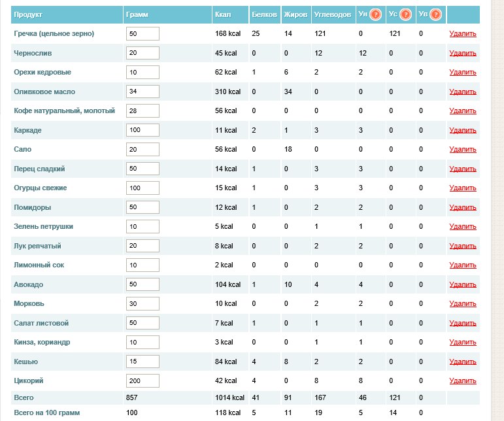Delete the Чернослив entry
The image size is (504, 421).
463,53
